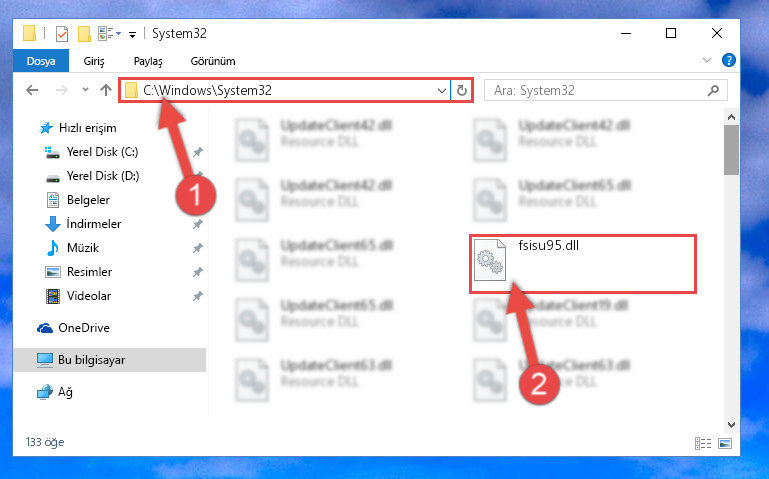
Task: Click the Up one level arrow
Action: coord(106,90)
